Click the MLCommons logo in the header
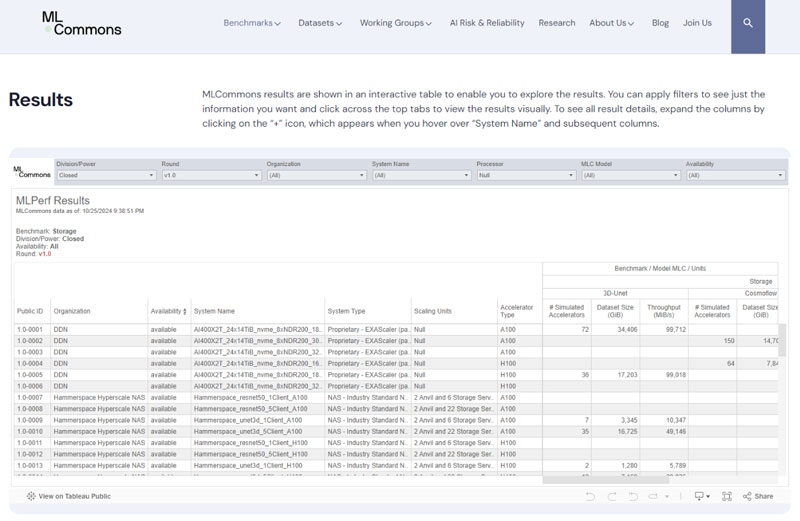Viewport: 800px width, 521px height. (82, 23)
